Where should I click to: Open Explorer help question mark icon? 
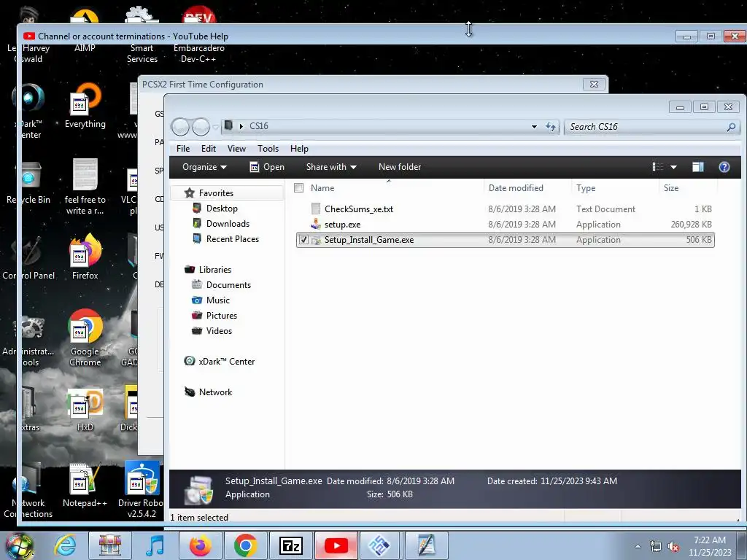point(724,167)
